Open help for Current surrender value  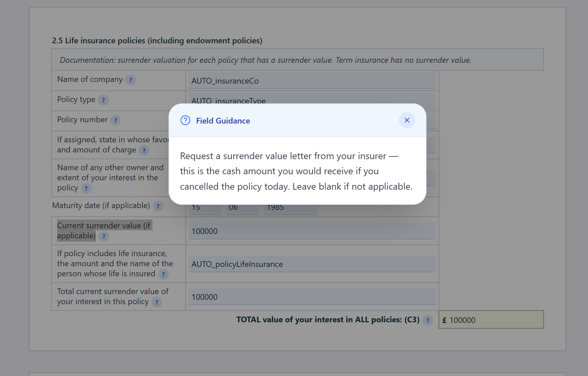tap(104, 236)
